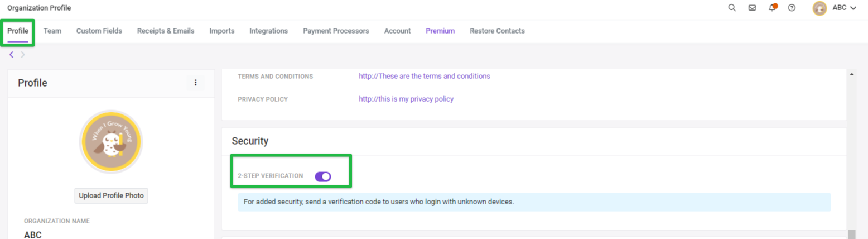This screenshot has height=239, width=868.
Task: Open the Custom Fields tab
Action: point(99,31)
